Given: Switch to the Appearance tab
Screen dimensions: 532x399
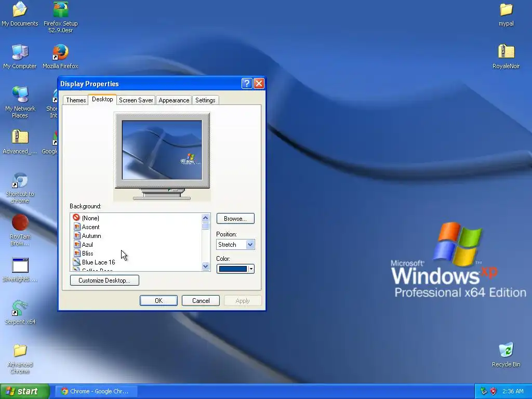Looking at the screenshot, I should click(x=174, y=100).
